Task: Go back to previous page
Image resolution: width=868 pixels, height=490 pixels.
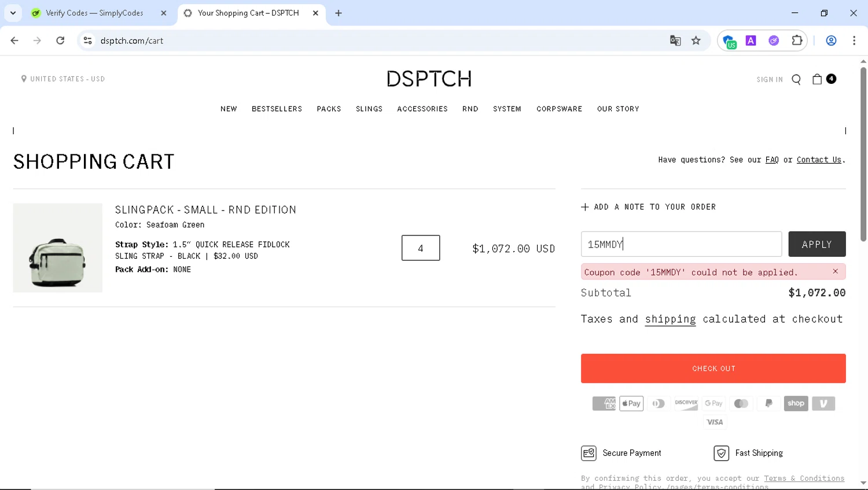Action: [14, 40]
